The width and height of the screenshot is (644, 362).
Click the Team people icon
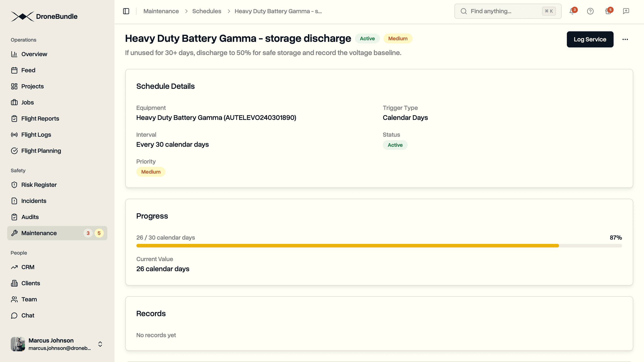(x=14, y=299)
